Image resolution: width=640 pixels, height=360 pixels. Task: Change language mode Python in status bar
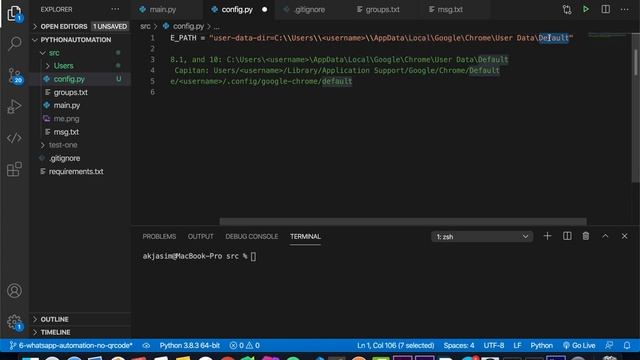(x=541, y=345)
